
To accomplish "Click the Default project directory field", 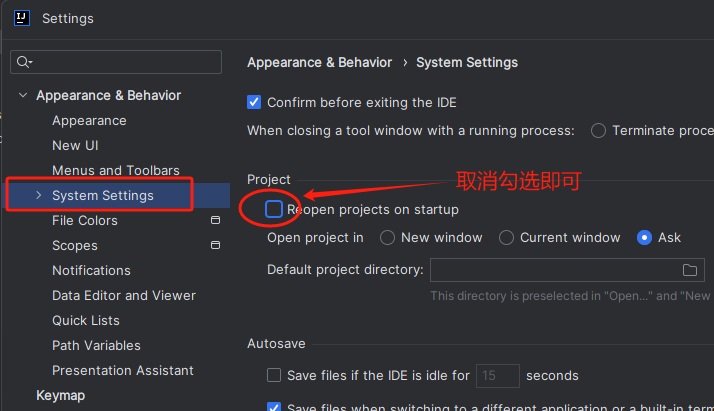I will pyautogui.click(x=553, y=270).
